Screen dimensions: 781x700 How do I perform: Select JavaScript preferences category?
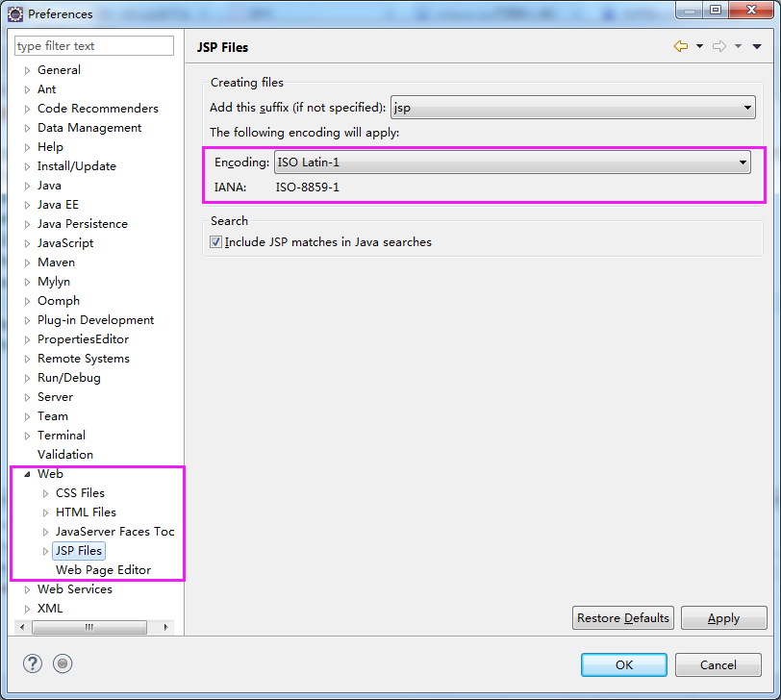tap(65, 243)
